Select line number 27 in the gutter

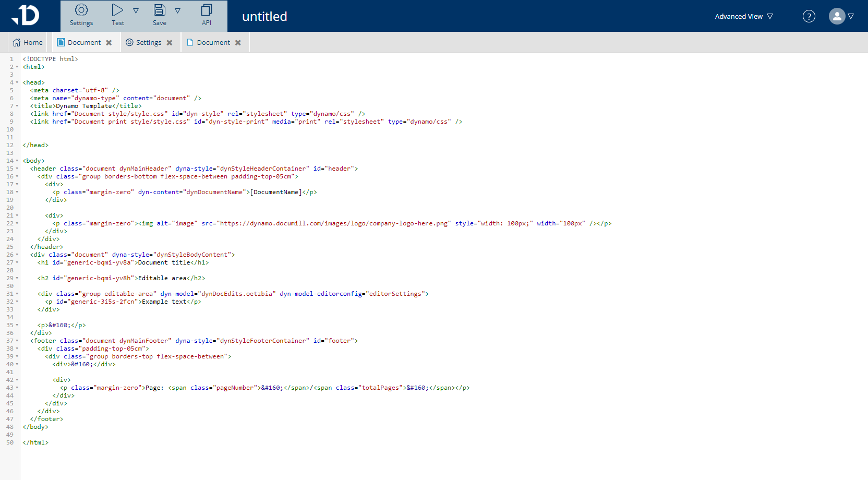(9, 262)
